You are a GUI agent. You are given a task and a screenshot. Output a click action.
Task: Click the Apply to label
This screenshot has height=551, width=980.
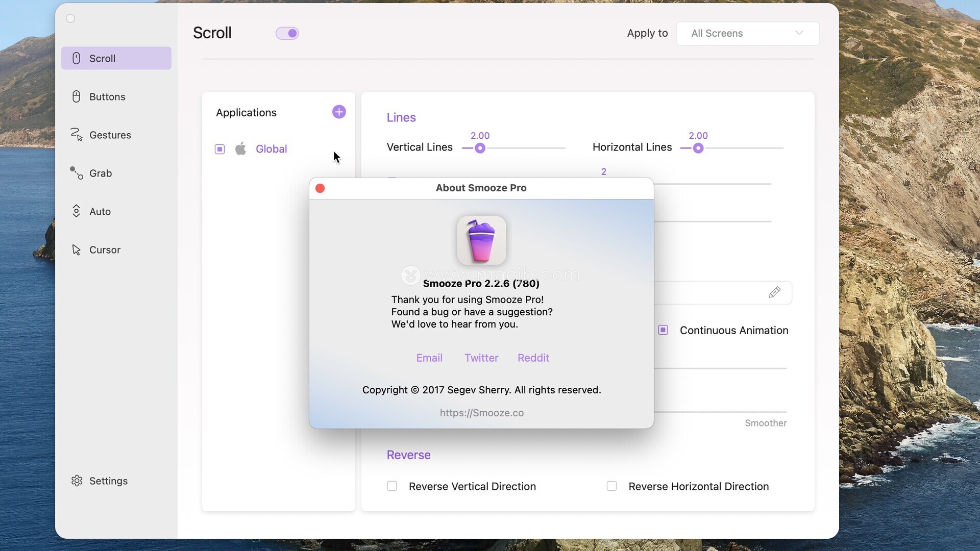point(647,33)
